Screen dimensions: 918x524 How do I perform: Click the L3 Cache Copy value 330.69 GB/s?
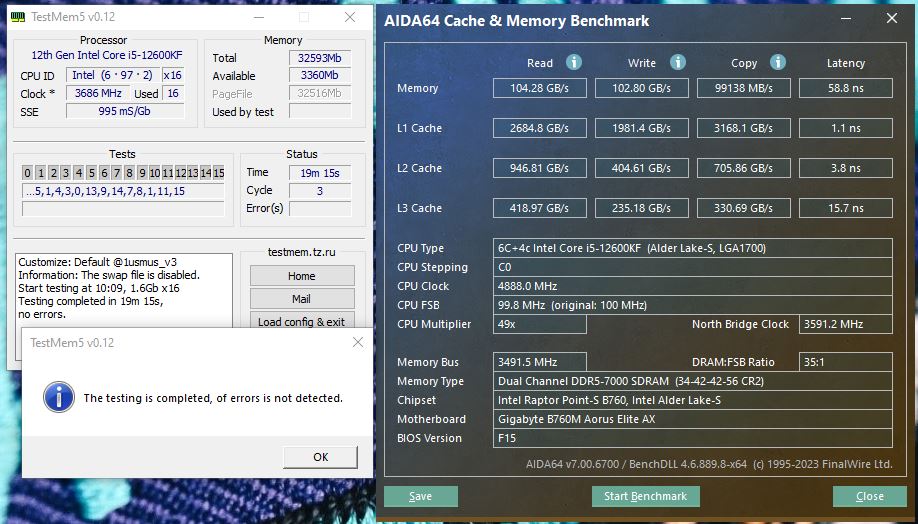pos(744,208)
